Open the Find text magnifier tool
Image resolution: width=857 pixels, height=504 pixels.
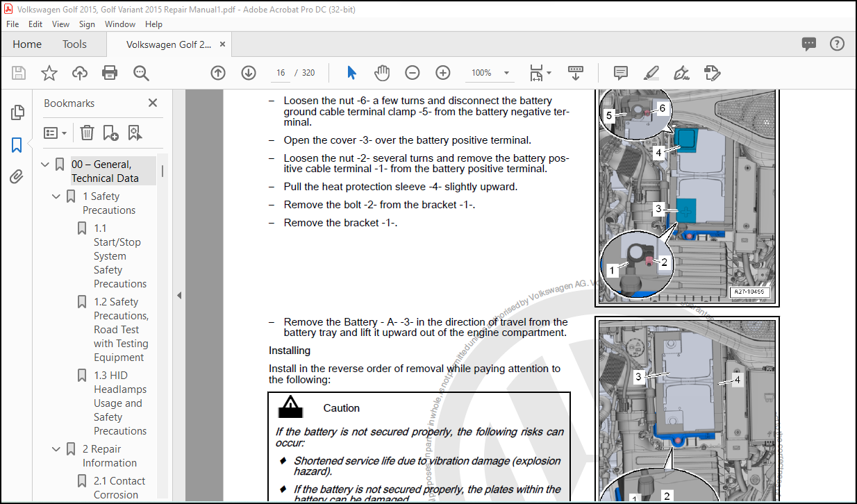142,73
